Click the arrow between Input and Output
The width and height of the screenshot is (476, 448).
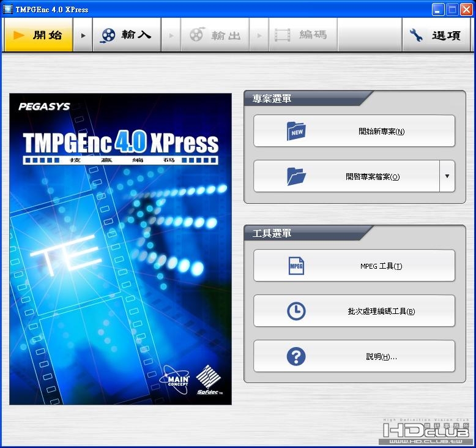(171, 35)
